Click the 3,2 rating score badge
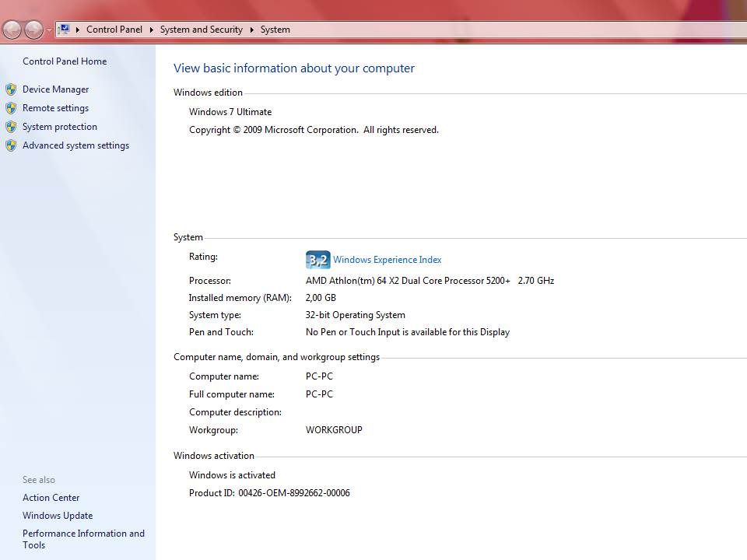Screen dimensions: 747x560 click(317, 260)
